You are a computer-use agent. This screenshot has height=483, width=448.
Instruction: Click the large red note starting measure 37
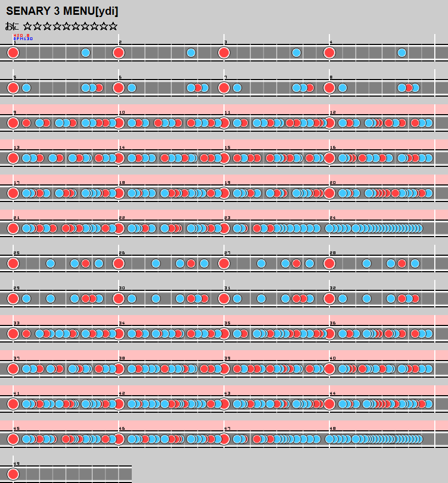click(13, 369)
